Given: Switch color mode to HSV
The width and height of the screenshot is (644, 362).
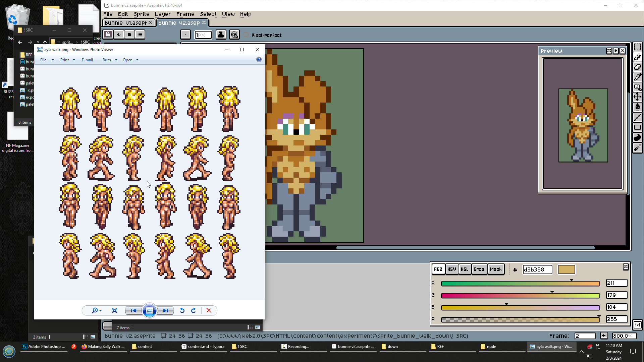Looking at the screenshot, I should click(x=451, y=269).
